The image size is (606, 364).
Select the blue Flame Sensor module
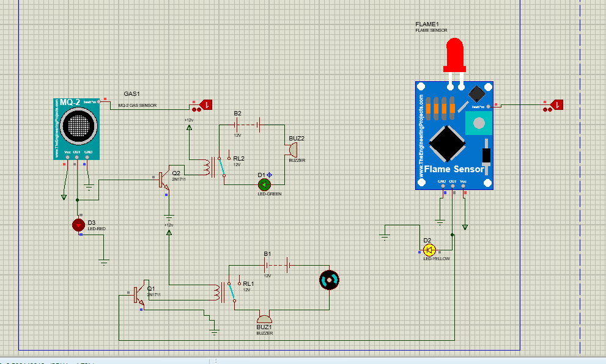point(454,136)
